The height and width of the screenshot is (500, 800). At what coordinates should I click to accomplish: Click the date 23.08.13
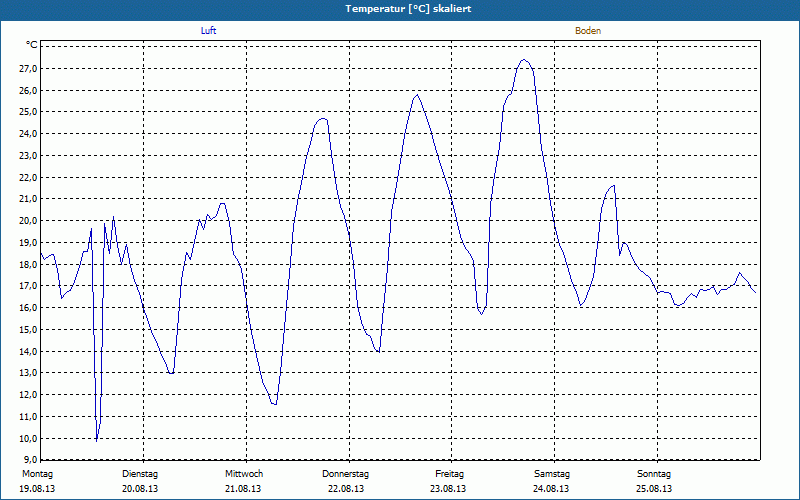tap(448, 489)
